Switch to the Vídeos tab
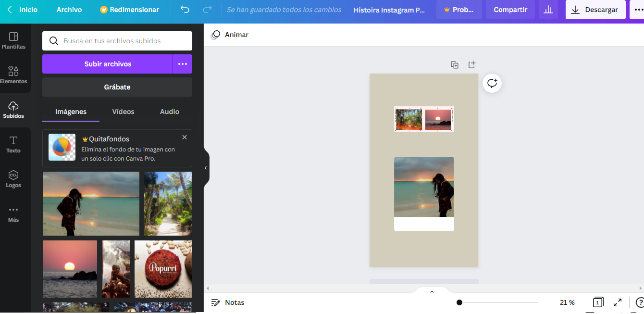Image resolution: width=644 pixels, height=314 pixels. (123, 111)
